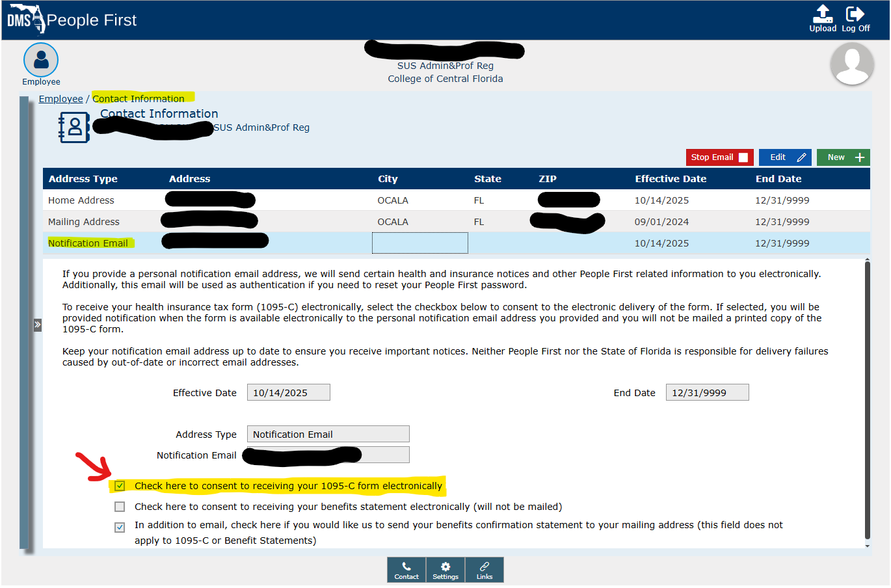Viewport: 891px width, 588px height.
Task: Click the Effective Date input field
Action: coord(288,393)
